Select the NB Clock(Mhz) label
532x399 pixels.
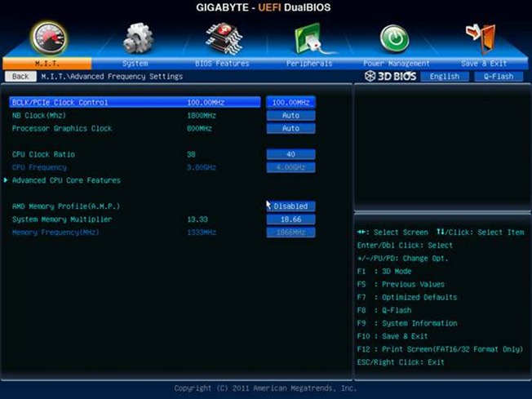(x=39, y=115)
